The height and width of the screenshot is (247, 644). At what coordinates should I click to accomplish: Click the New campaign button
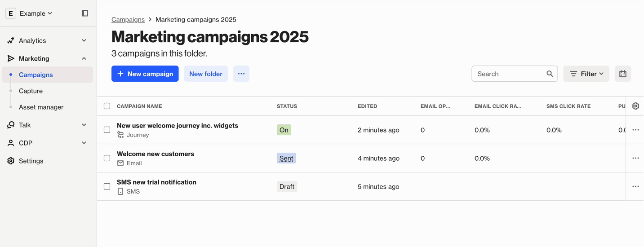click(145, 74)
